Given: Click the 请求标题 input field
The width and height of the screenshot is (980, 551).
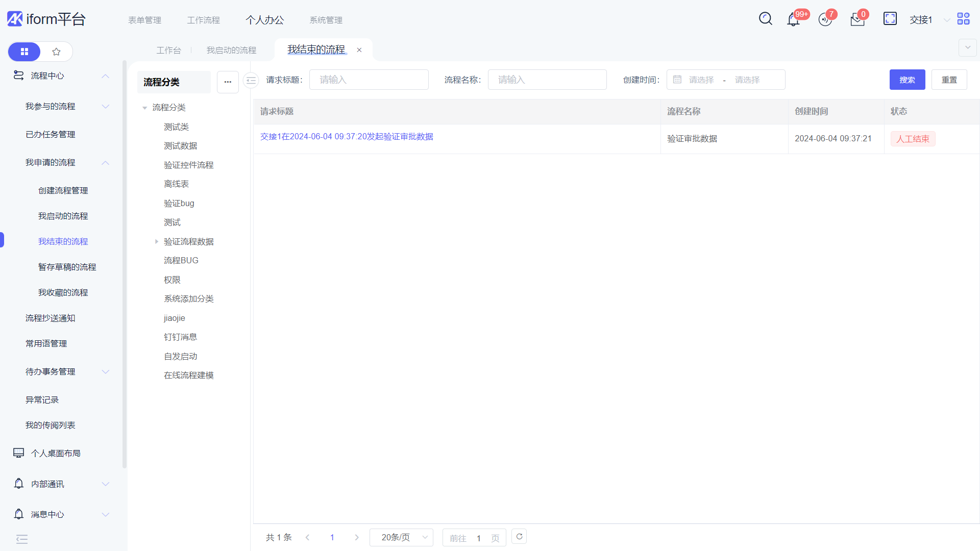Looking at the screenshot, I should pos(369,80).
